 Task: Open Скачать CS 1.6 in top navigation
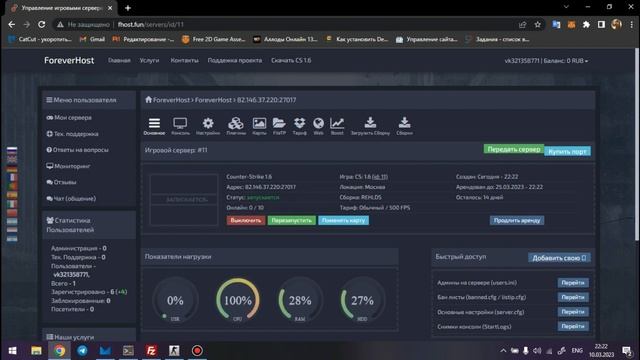[x=291, y=60]
